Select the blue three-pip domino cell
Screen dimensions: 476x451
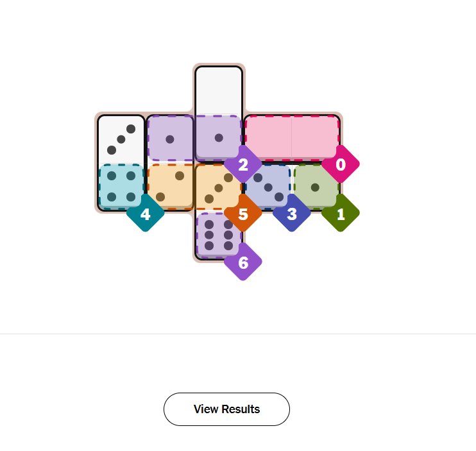(x=268, y=186)
